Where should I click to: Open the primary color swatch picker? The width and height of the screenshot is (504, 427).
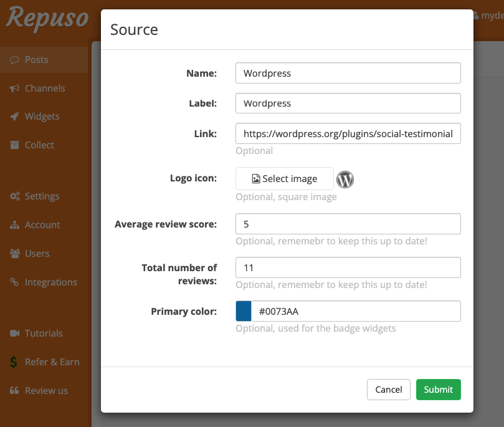tap(243, 310)
